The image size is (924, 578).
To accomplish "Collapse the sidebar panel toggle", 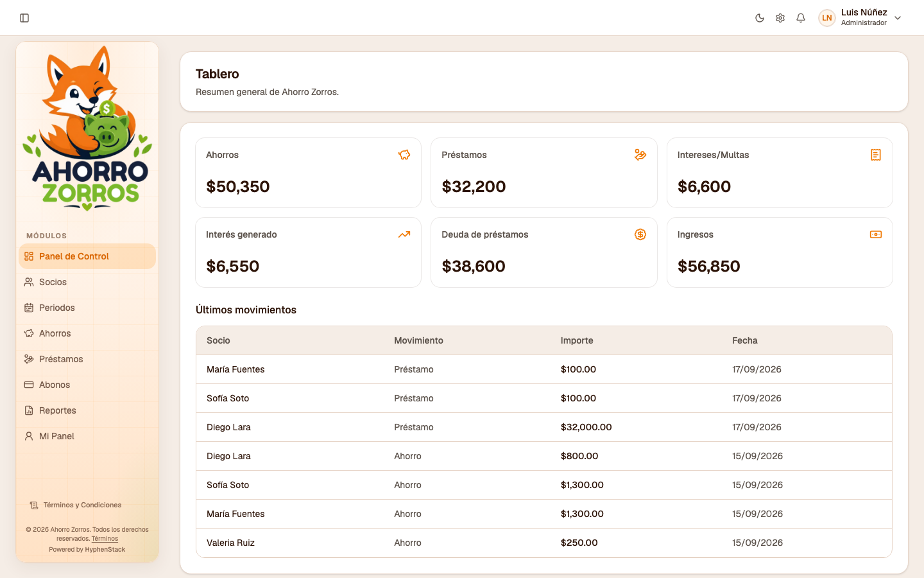I will (24, 18).
